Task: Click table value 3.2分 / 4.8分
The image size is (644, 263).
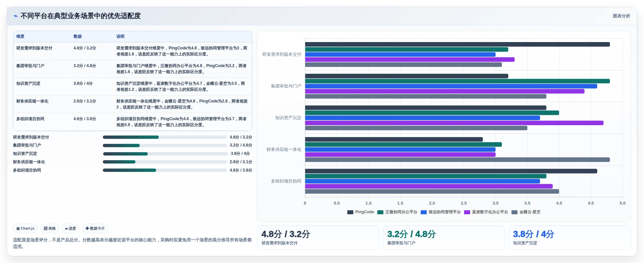Action: coord(85,66)
